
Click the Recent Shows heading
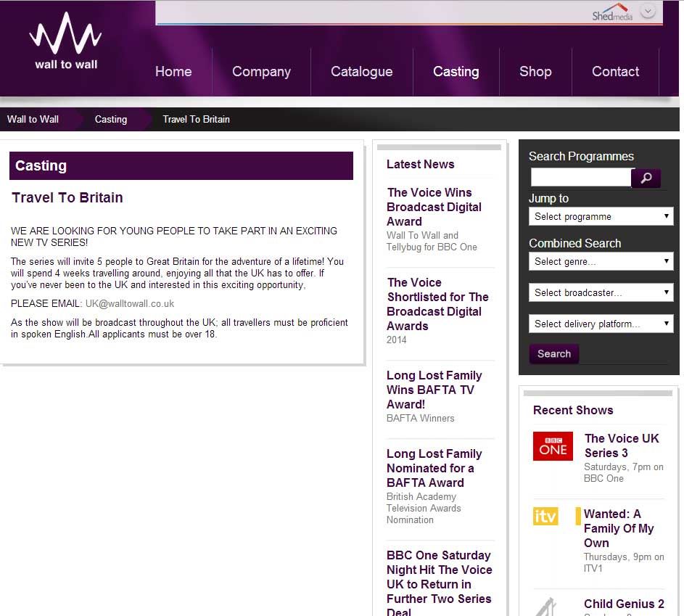click(x=573, y=410)
